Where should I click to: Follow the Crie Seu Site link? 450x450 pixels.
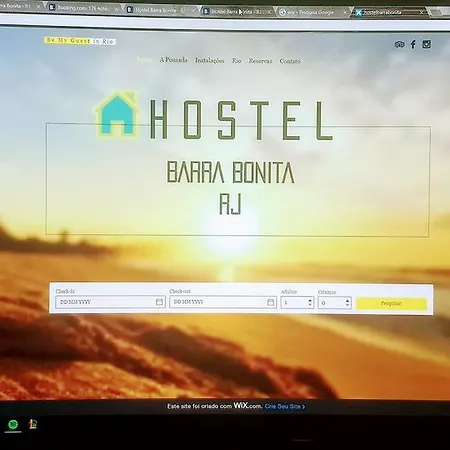[285, 406]
